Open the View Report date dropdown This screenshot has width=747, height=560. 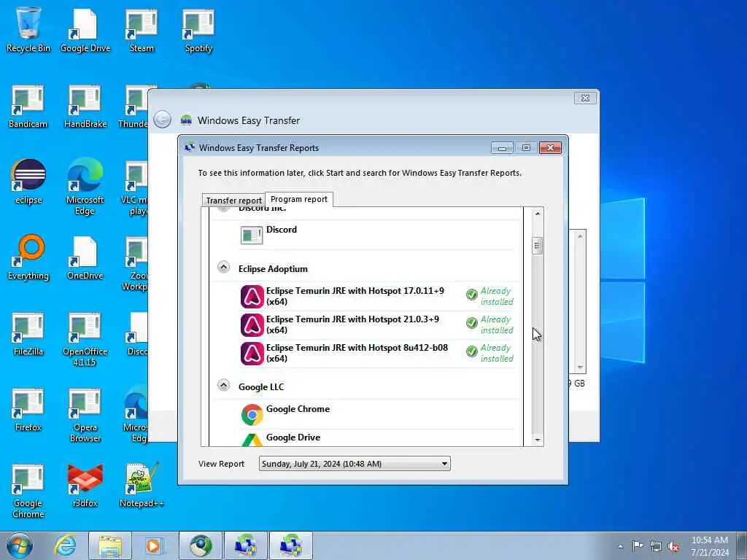click(x=355, y=463)
